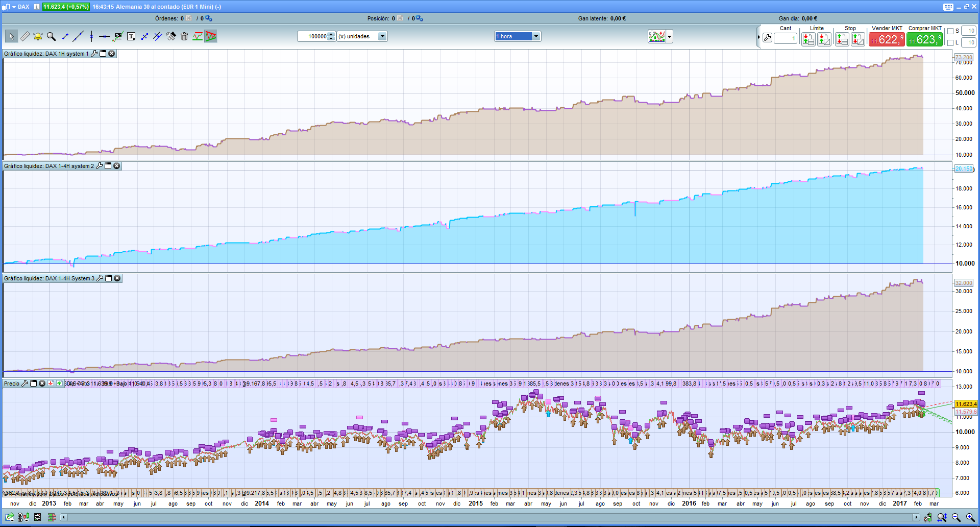The width and height of the screenshot is (980, 527).
Task: Click the Cant quantity input field
Action: pyautogui.click(x=785, y=39)
